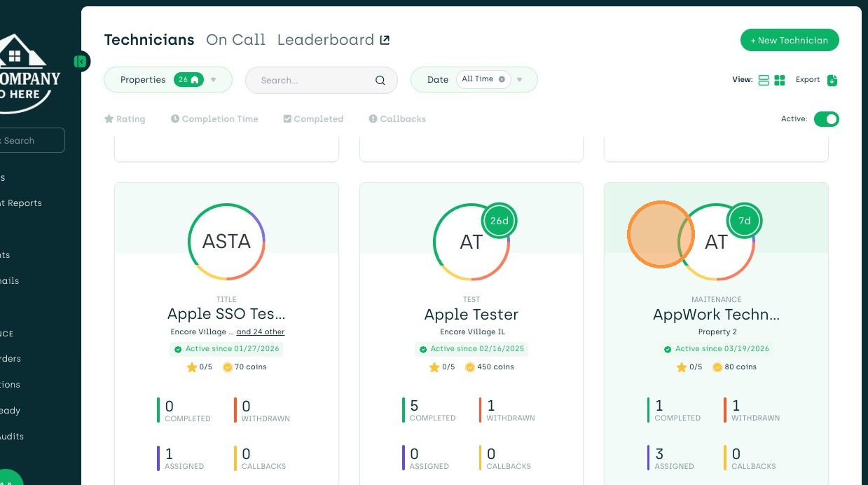Click the Export download icon

tap(832, 80)
